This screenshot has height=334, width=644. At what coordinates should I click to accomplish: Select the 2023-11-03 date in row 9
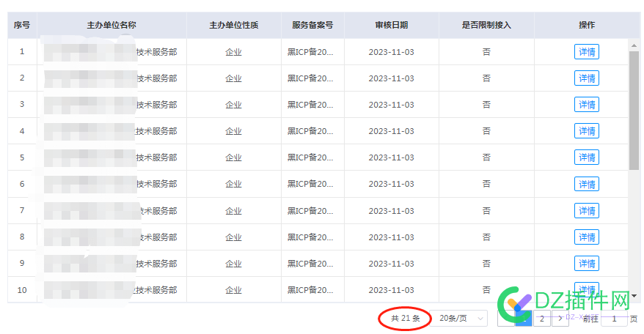(x=392, y=264)
